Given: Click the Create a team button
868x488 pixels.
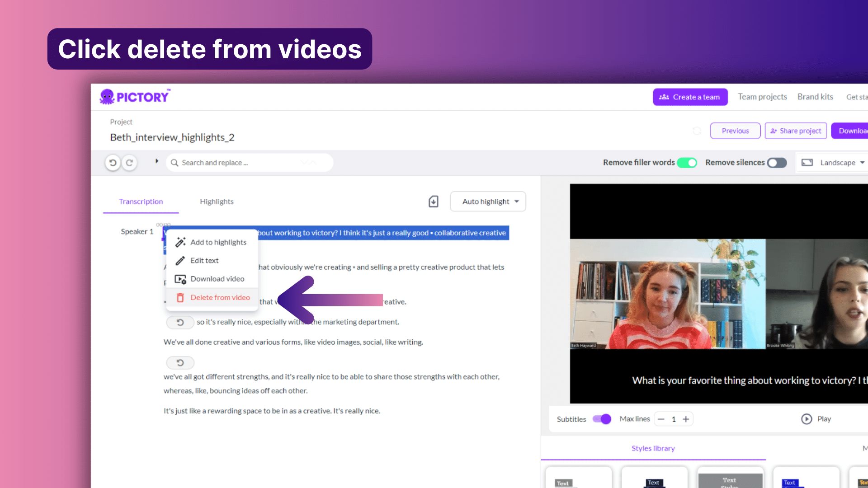Looking at the screenshot, I should pyautogui.click(x=690, y=97).
